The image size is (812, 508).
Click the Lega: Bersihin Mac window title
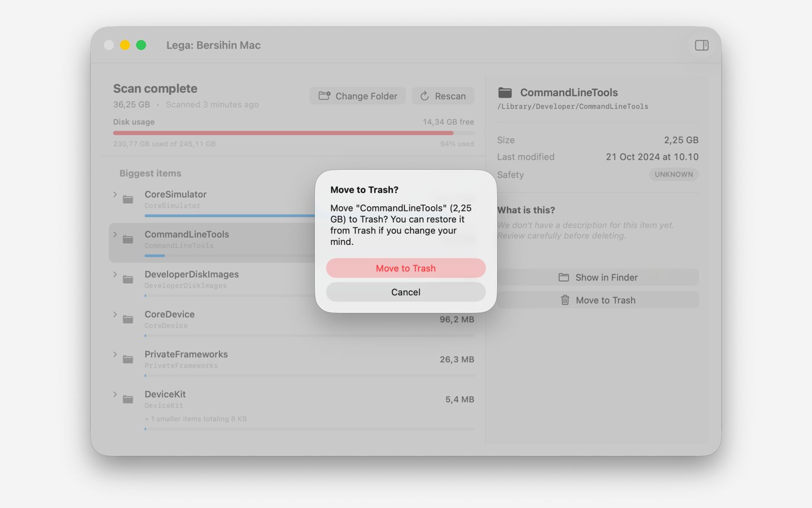coord(213,45)
